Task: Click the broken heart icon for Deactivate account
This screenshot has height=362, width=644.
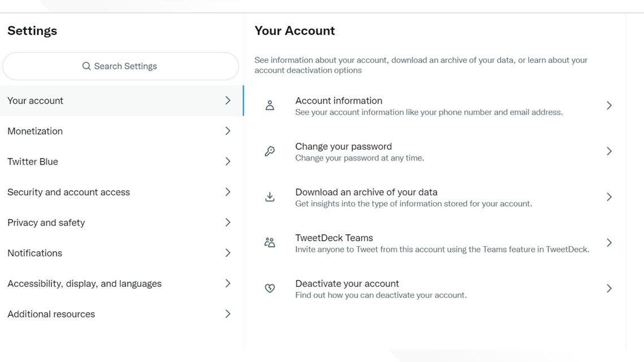Action: [270, 288]
